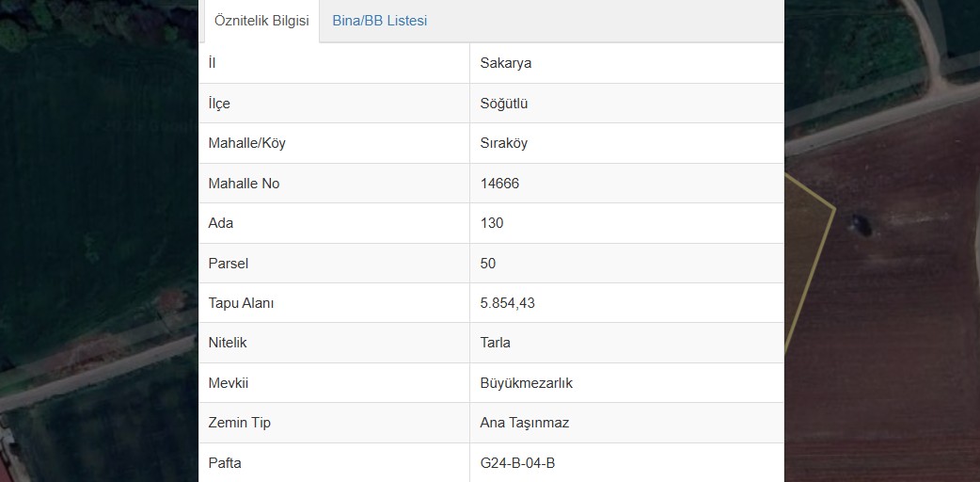The image size is (980, 482).
Task: Click the Zemin Tip value Ana Taşınmaz
Action: [x=525, y=423]
